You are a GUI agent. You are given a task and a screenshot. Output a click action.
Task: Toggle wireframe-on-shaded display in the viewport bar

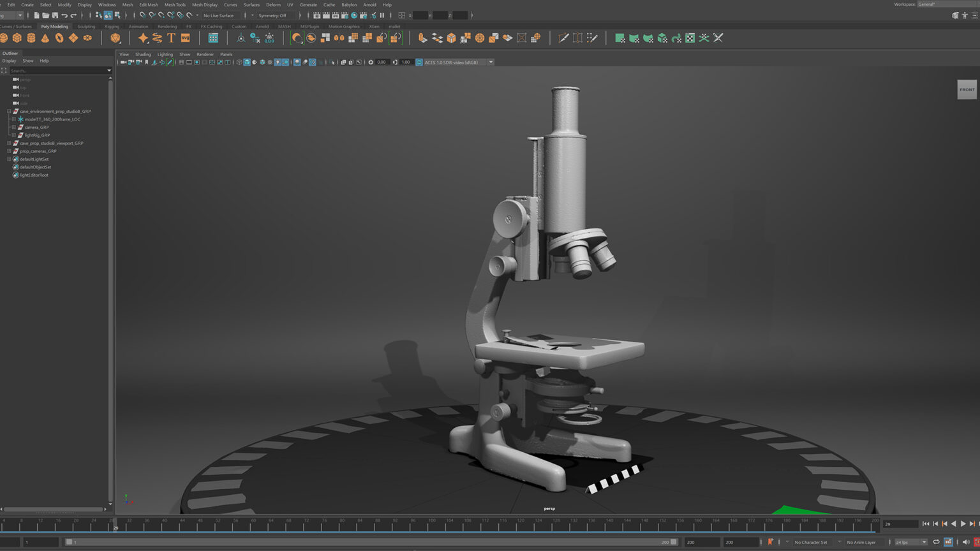tap(254, 62)
